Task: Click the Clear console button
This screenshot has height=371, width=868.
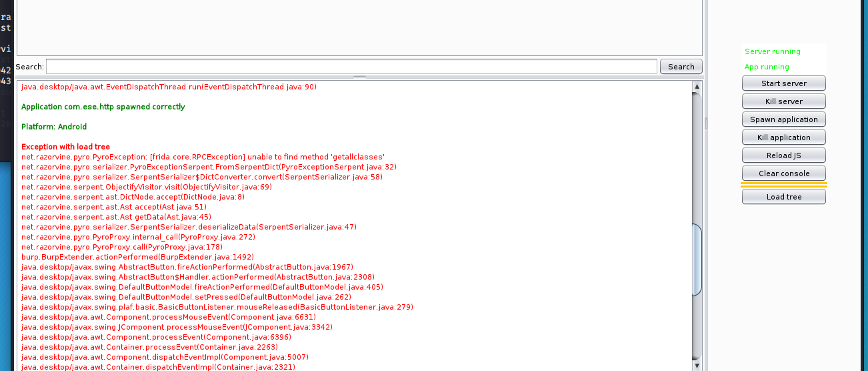Action: (x=784, y=173)
